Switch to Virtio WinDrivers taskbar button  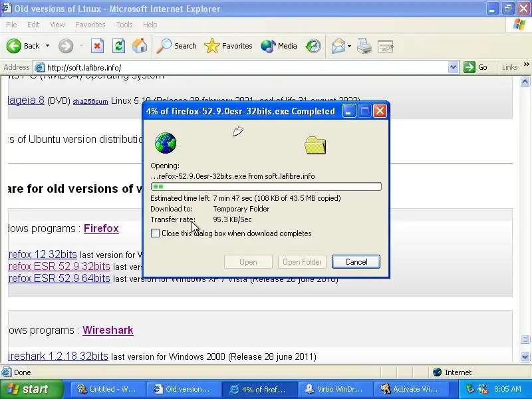335,389
